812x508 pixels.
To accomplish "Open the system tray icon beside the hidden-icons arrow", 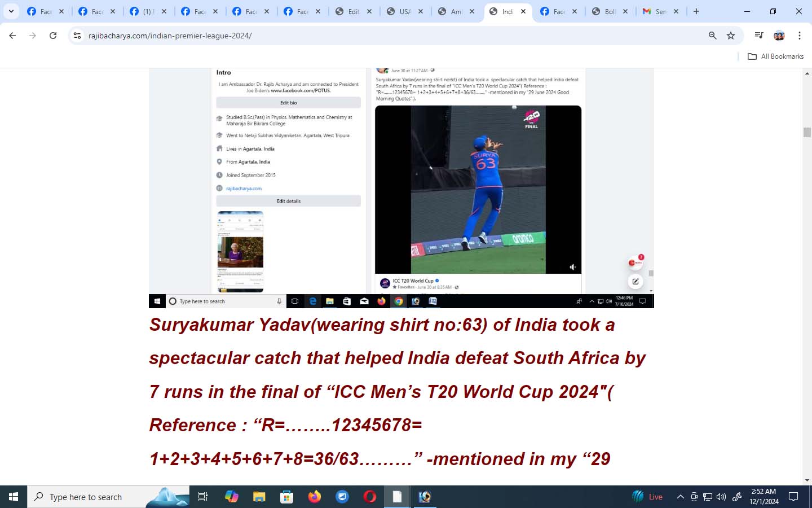I will [x=694, y=497].
